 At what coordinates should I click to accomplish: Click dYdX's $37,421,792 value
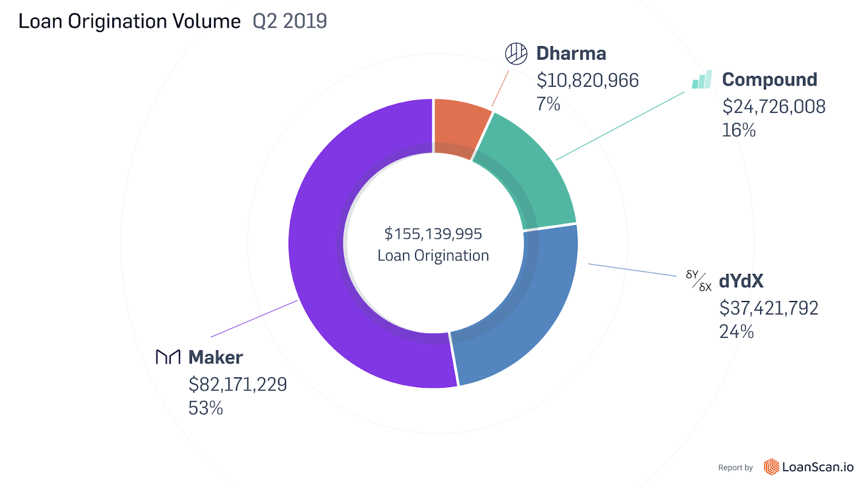(769, 308)
